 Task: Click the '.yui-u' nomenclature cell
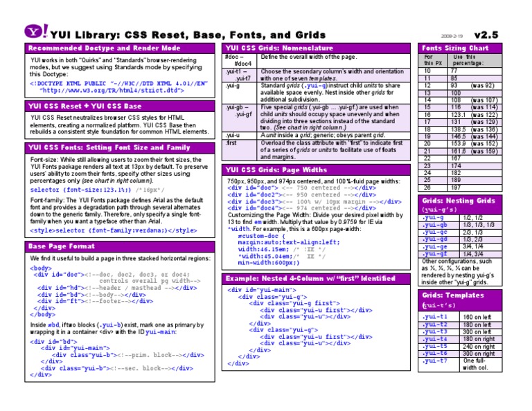click(x=239, y=135)
